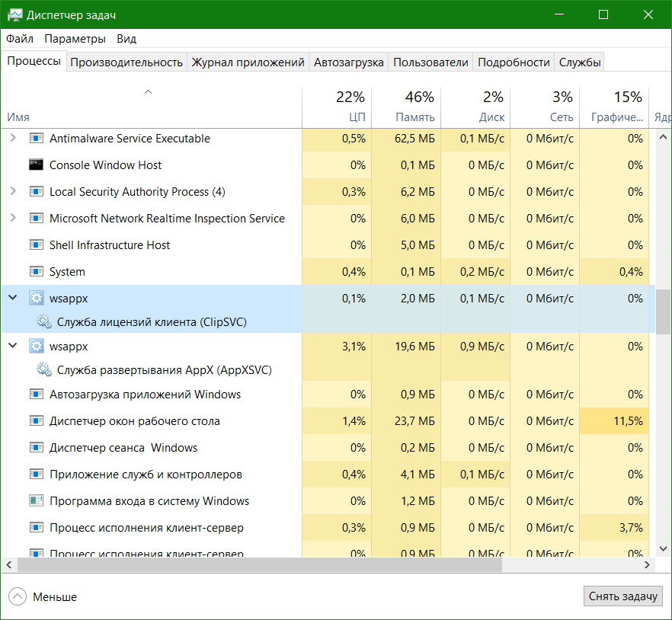
Task: Click the 4,1 МБ memory value
Action: [x=418, y=475]
